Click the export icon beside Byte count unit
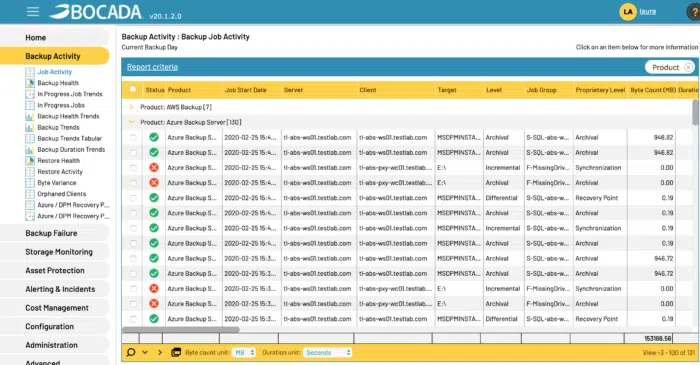700x365 pixels. tap(176, 353)
